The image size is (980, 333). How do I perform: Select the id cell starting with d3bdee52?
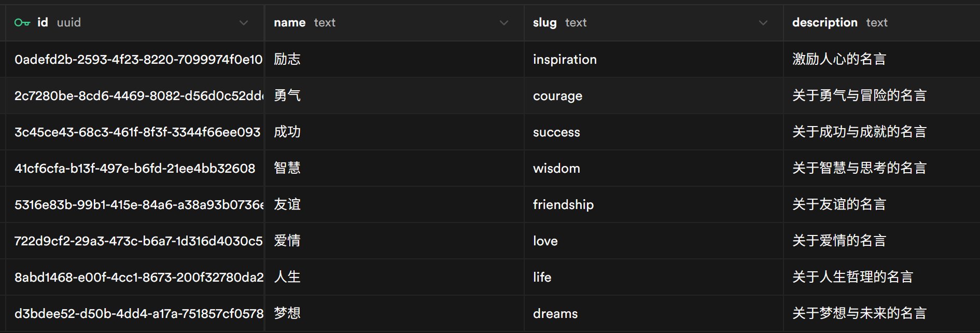[138, 314]
